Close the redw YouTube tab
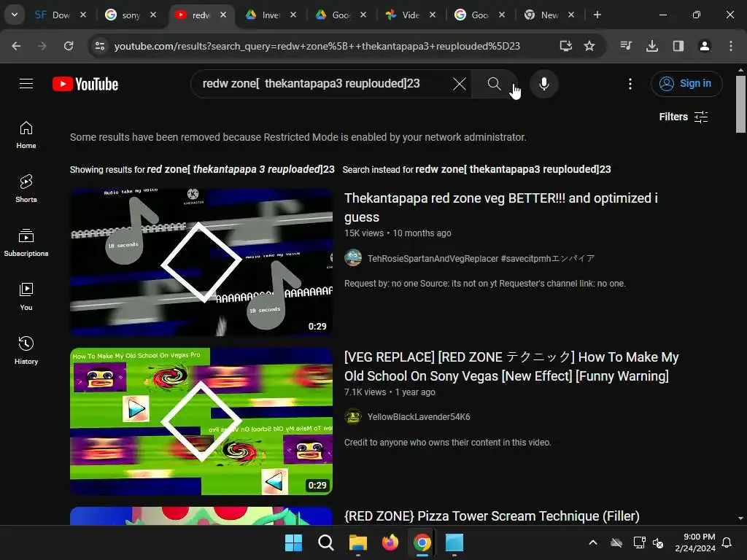 click(x=223, y=15)
